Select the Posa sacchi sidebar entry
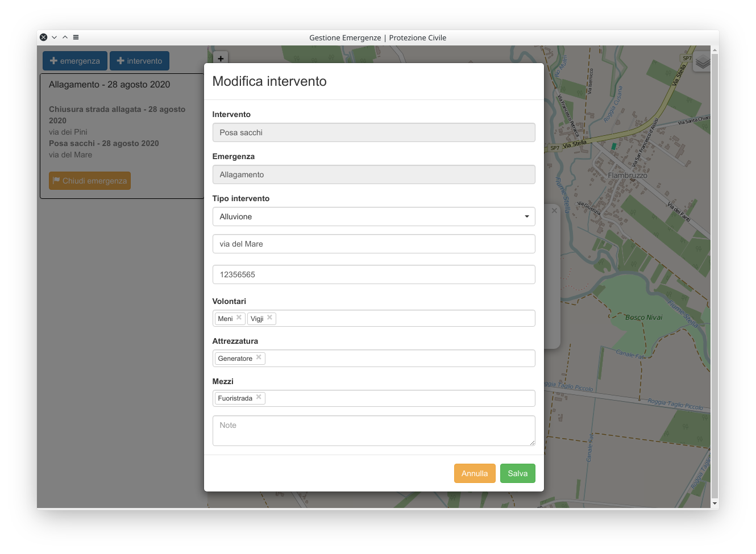Screen dimensions: 756x554 click(x=104, y=143)
